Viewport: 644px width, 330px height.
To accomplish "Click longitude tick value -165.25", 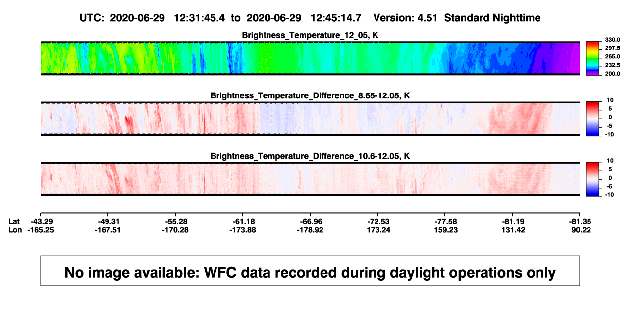I will pos(41,230).
